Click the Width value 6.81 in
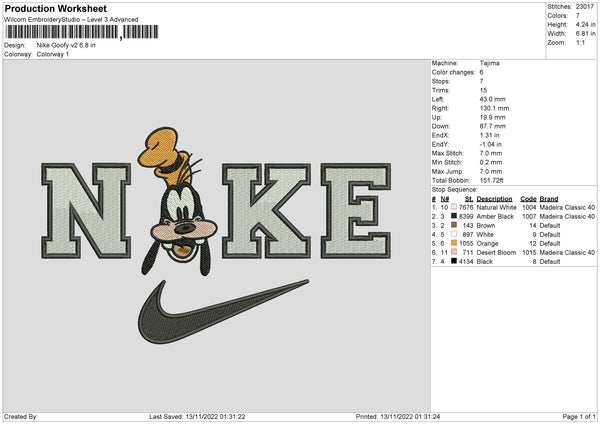This screenshot has height=424, width=600. [585, 34]
